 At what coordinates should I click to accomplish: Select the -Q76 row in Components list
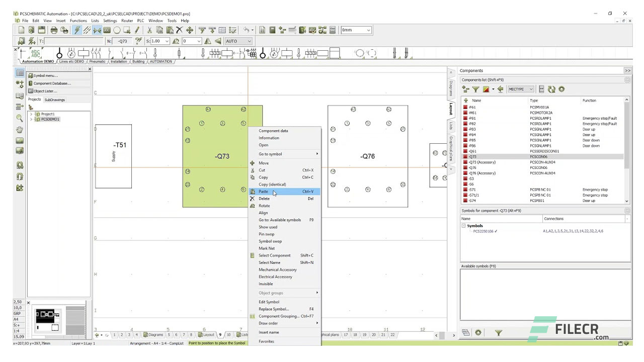point(542,167)
